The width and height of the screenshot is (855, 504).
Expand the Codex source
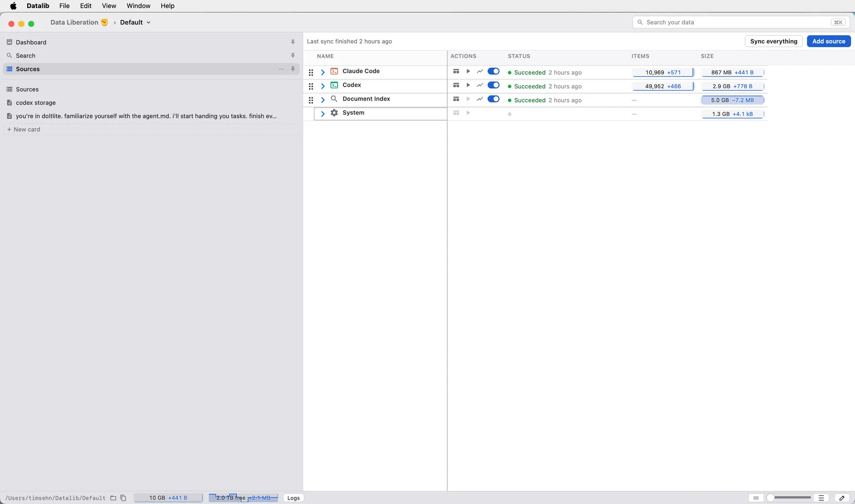point(323,86)
